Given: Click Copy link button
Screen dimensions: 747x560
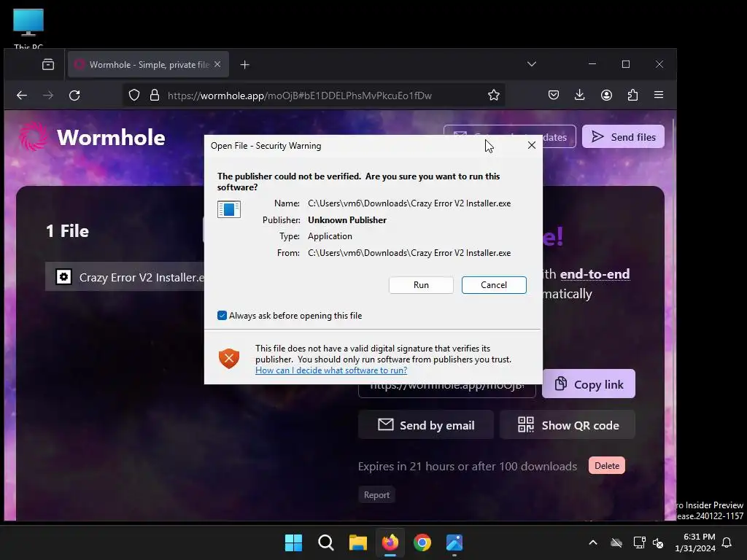Looking at the screenshot, I should 589,384.
